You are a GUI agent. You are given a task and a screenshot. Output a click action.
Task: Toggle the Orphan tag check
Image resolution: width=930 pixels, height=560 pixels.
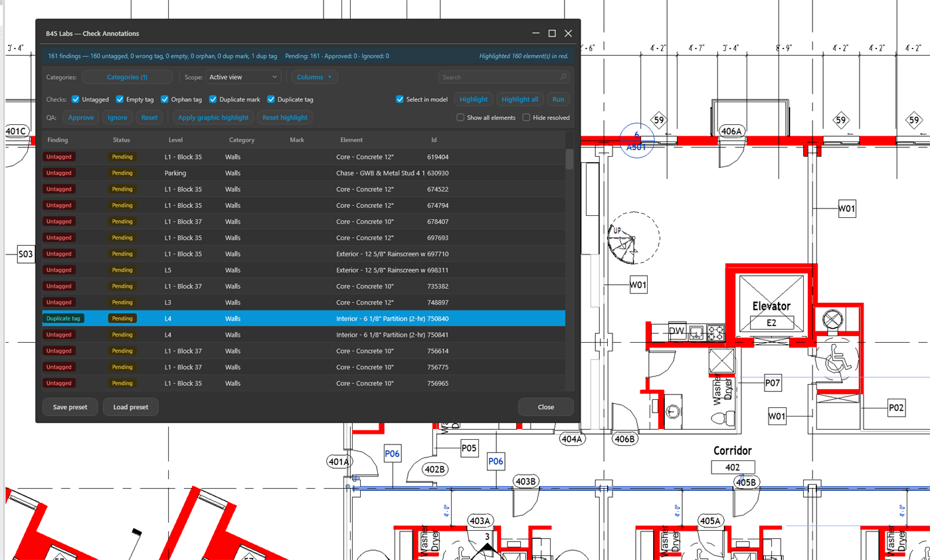[x=165, y=99]
